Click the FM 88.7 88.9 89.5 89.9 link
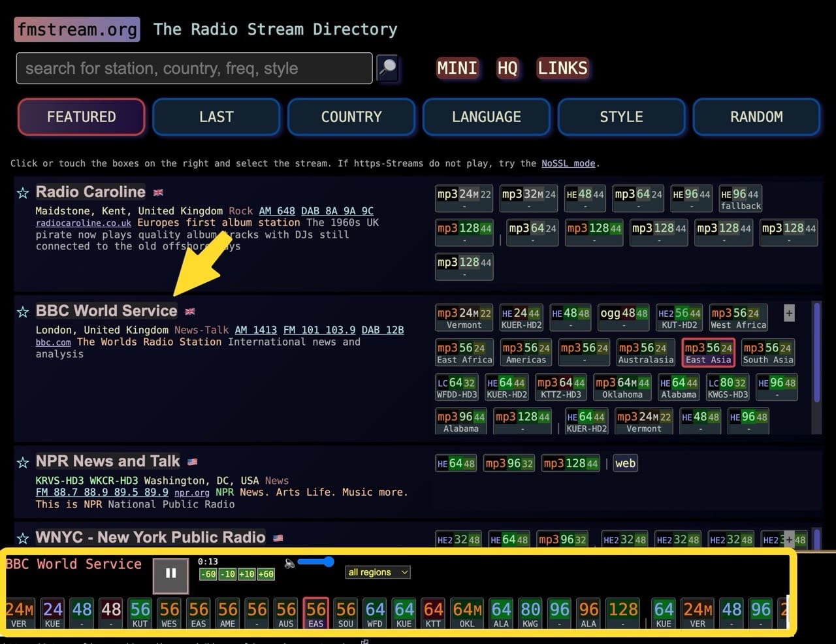This screenshot has height=644, width=836. [x=102, y=492]
